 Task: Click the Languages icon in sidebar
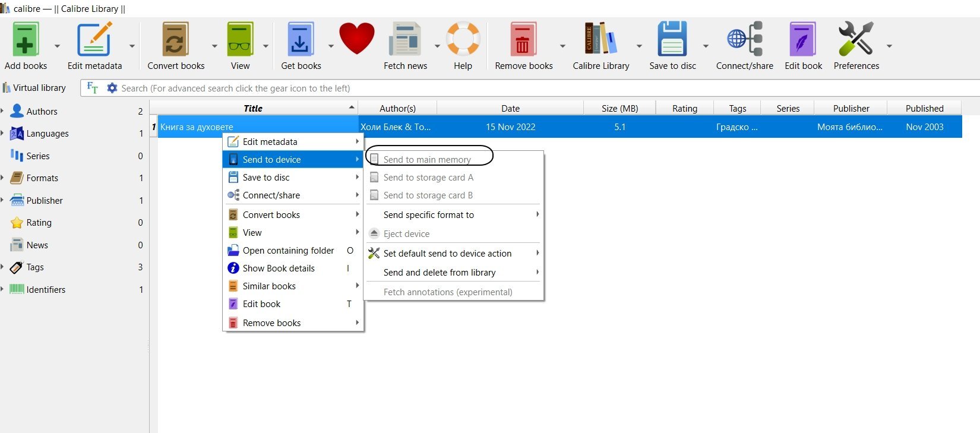pyautogui.click(x=17, y=133)
